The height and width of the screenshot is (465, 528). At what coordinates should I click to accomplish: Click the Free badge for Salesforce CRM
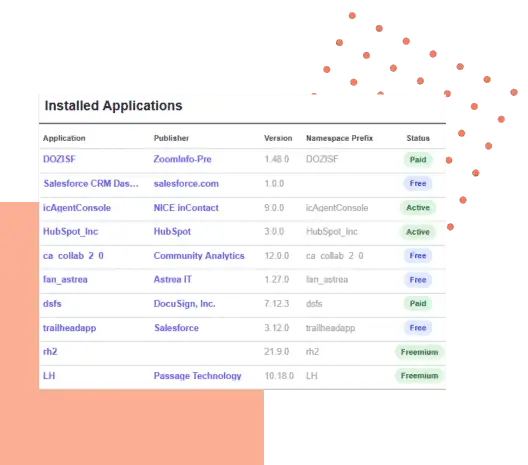(418, 184)
